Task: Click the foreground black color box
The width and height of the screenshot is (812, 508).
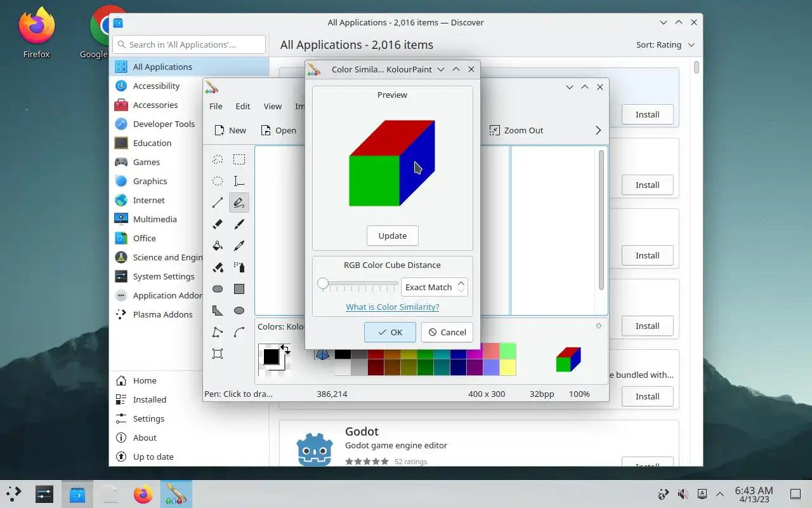Action: click(x=271, y=357)
